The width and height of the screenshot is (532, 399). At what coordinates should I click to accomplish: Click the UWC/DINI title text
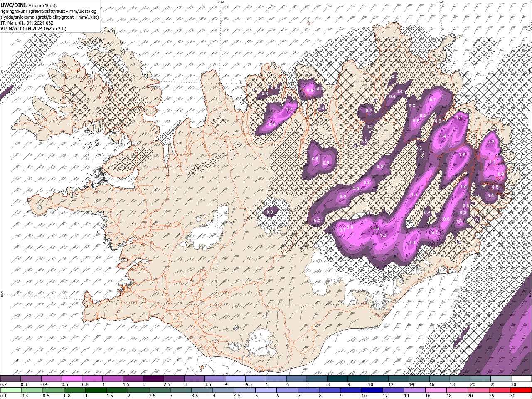(14, 5)
